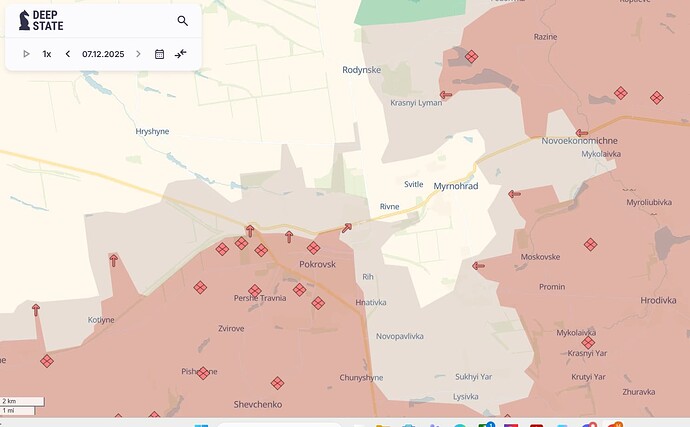Viewport: 690px width, 427px height.
Task: Advance to the next date
Action: point(138,54)
